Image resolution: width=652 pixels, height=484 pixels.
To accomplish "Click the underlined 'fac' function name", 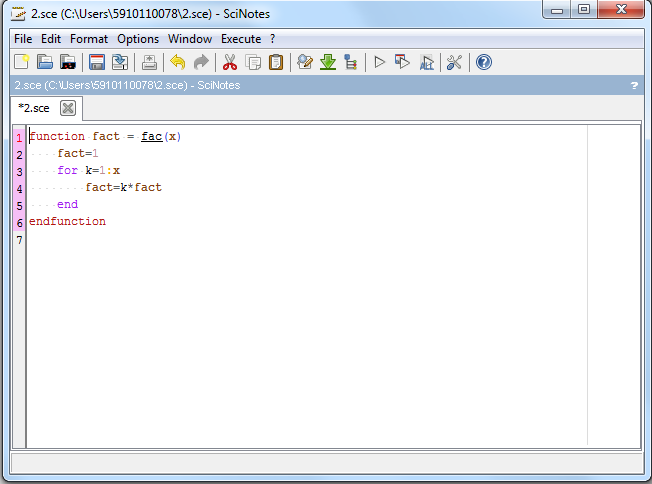I will pos(151,136).
